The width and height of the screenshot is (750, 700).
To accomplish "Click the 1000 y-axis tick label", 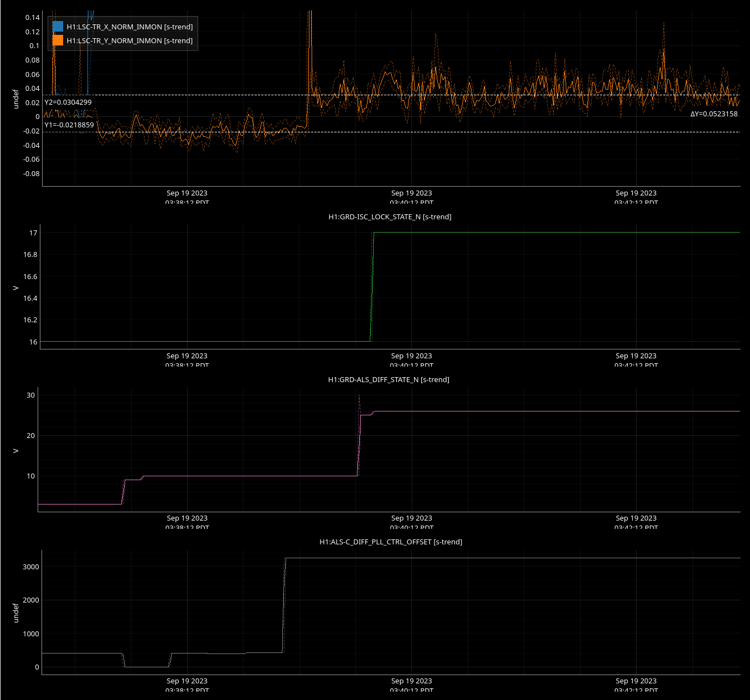I will (x=31, y=634).
